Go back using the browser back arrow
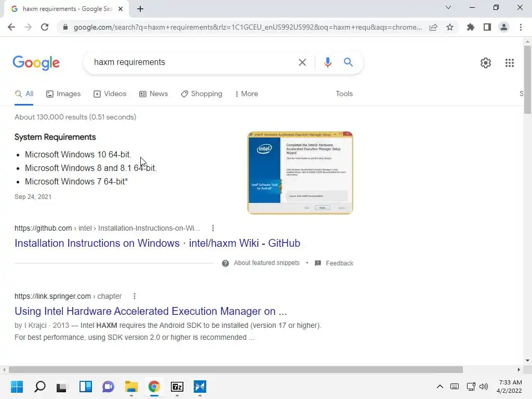532x399 pixels. point(11,27)
